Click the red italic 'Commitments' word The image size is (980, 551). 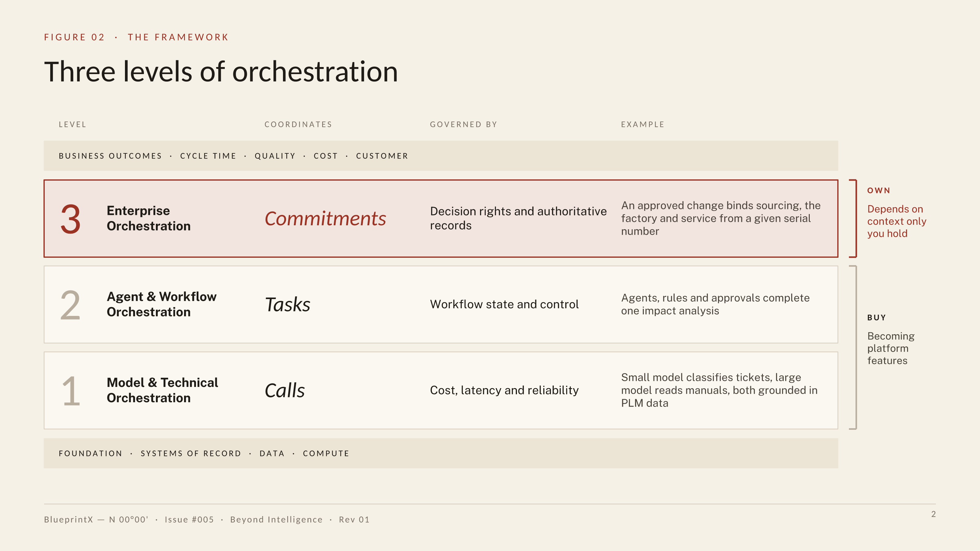(325, 219)
